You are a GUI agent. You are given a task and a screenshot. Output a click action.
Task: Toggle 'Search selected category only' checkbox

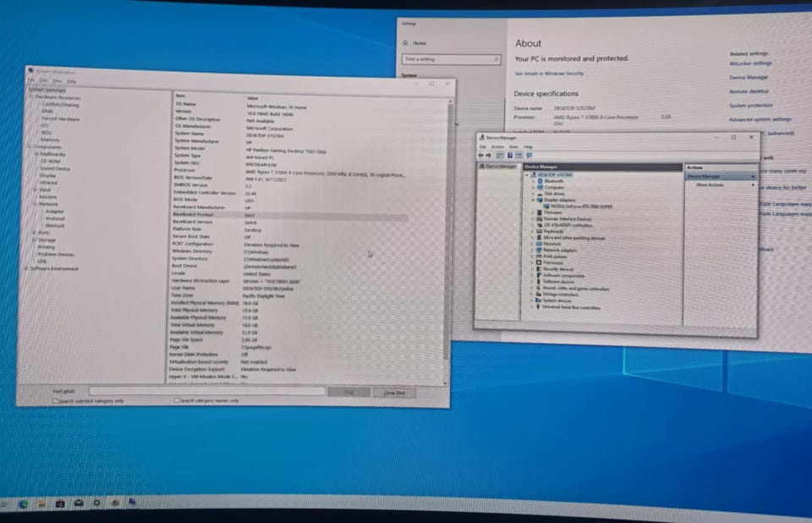click(55, 401)
